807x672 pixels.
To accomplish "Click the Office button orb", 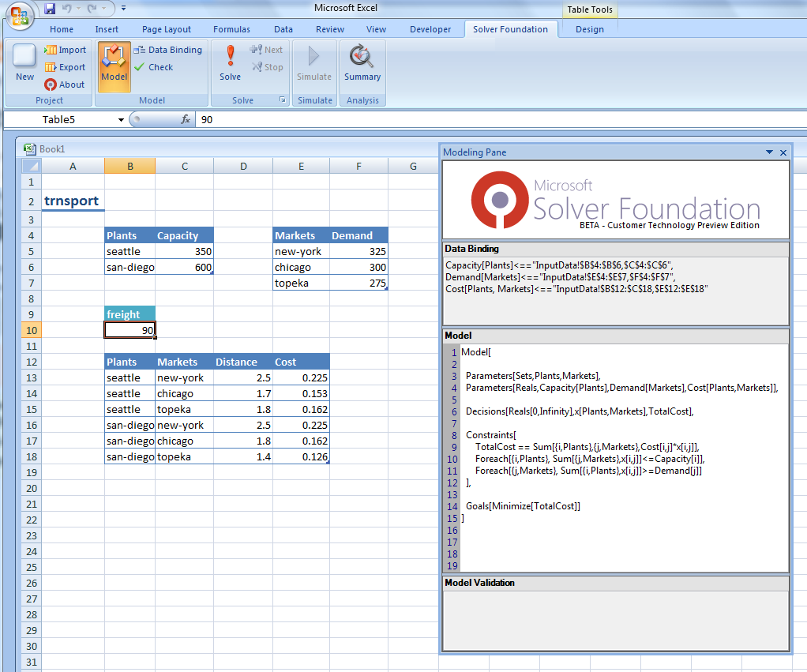I will pyautogui.click(x=21, y=14).
